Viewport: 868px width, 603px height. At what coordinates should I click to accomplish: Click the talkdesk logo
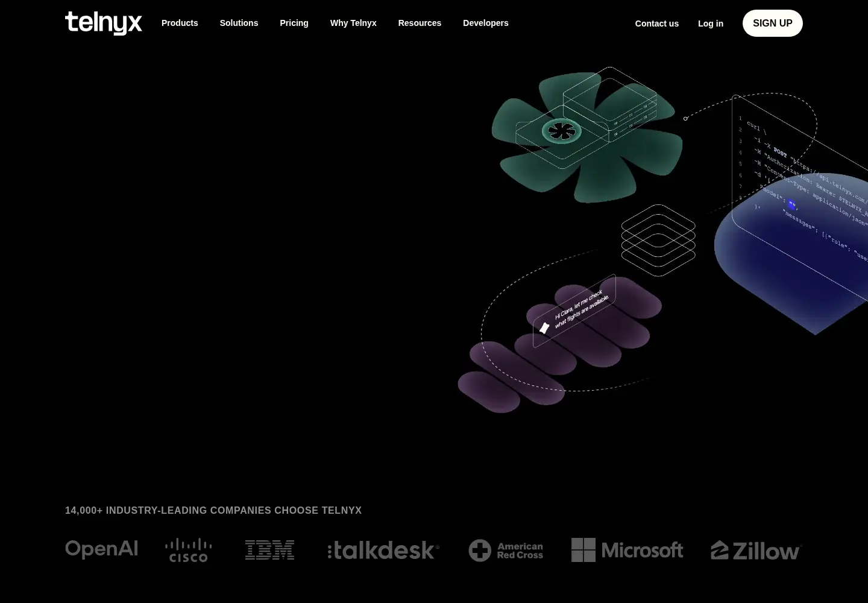click(383, 550)
